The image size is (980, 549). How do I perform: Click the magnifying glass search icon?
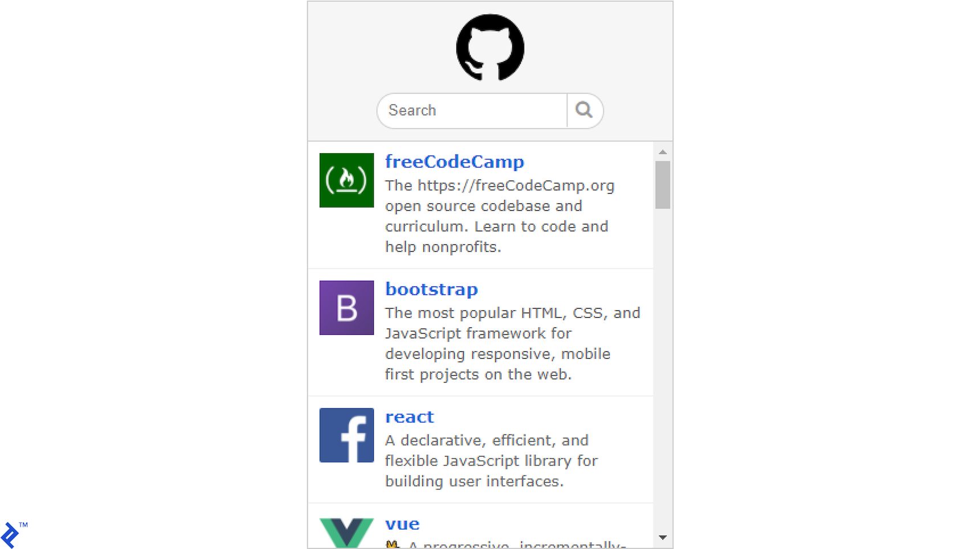(585, 110)
